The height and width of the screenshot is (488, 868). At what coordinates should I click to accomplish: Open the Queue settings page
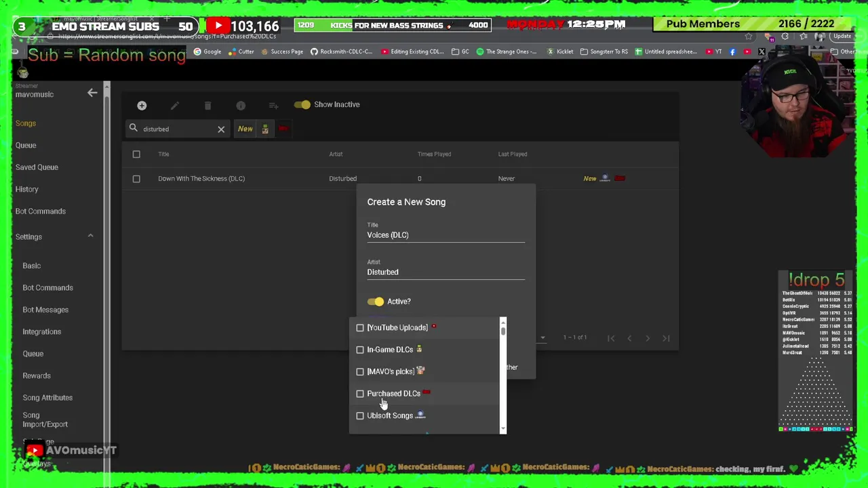[33, 354]
